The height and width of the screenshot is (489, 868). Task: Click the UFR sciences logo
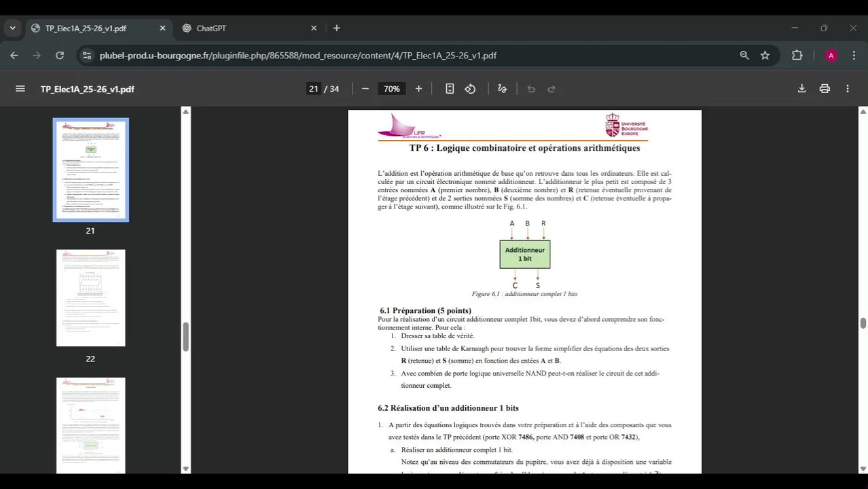coord(410,126)
